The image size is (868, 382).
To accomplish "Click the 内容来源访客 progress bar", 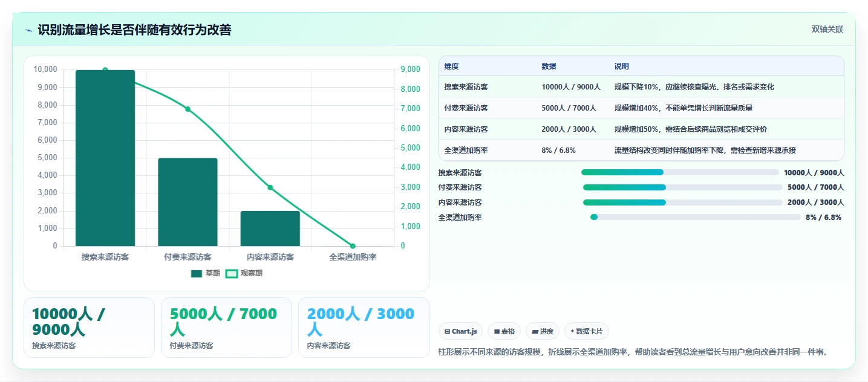I will tap(683, 202).
